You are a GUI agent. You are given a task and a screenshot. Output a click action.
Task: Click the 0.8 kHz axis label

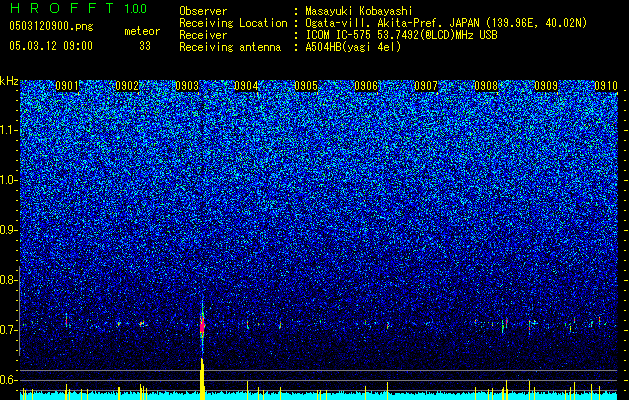[x=9, y=280]
